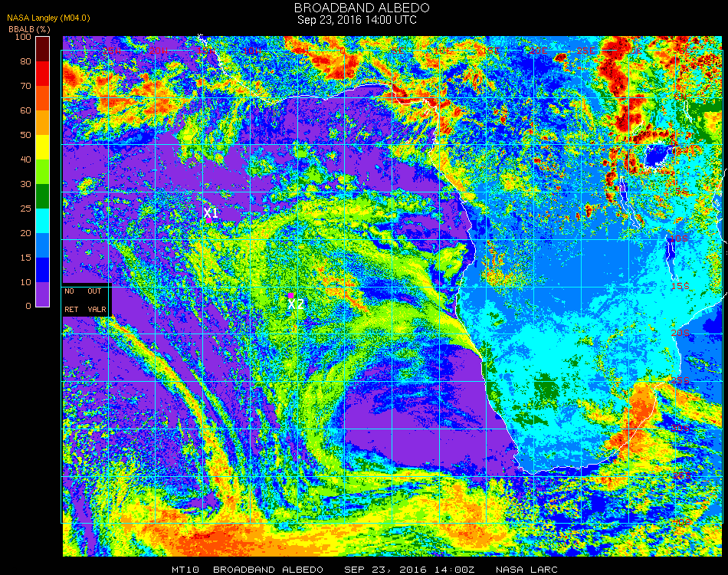Click the orange-red 60–70 swatch

pos(43,98)
